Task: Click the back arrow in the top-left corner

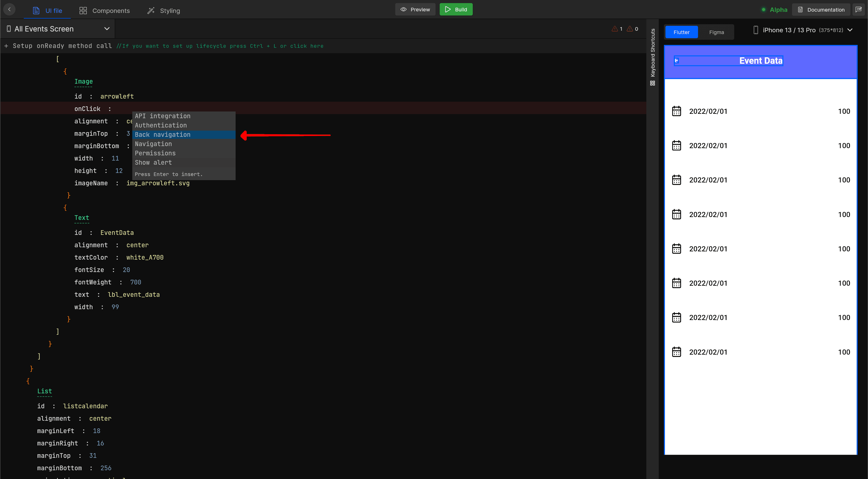Action: click(9, 9)
